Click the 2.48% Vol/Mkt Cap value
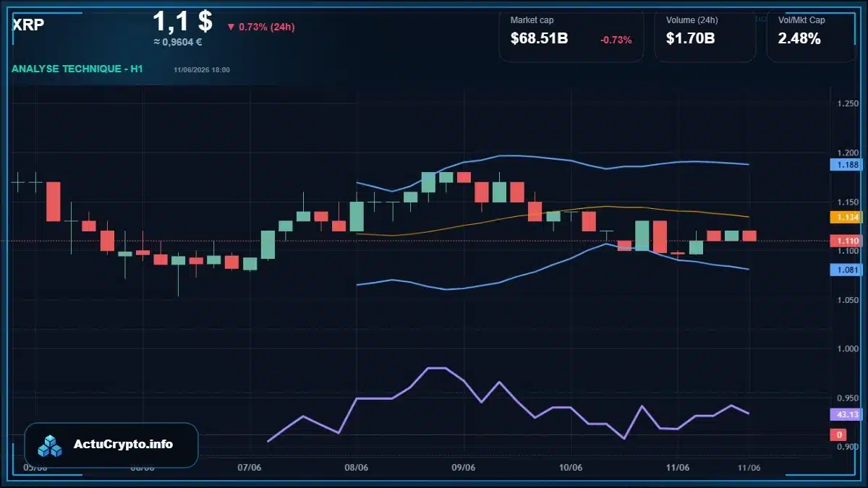This screenshot has width=868, height=488. point(799,39)
